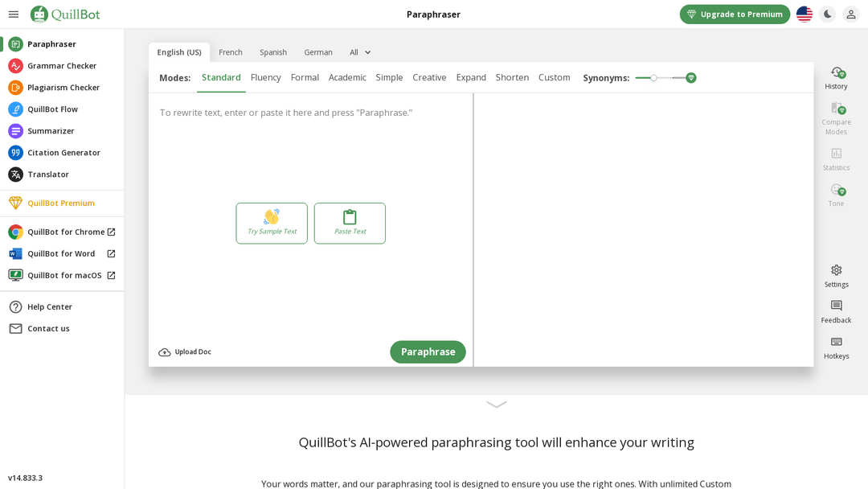Launch QuillBot Flow from the sidebar
The width and height of the screenshot is (868, 489).
pyautogui.click(x=15, y=109)
